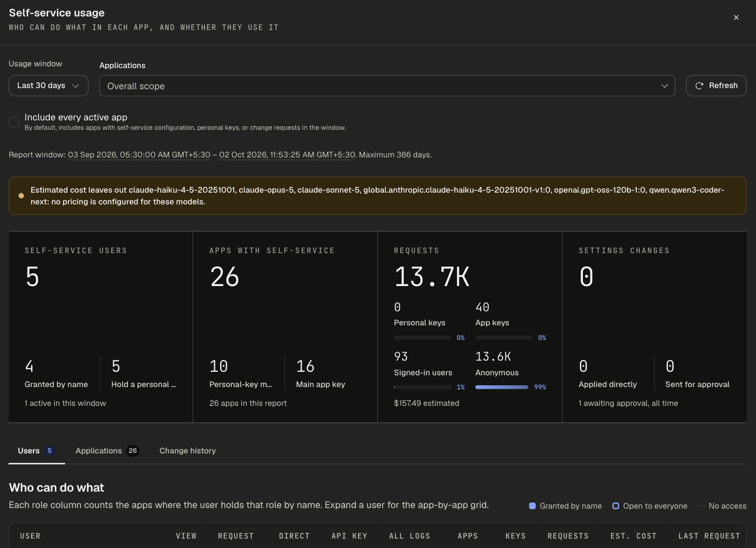Enable Include every active app checkbox
756x548 pixels.
[x=14, y=122]
